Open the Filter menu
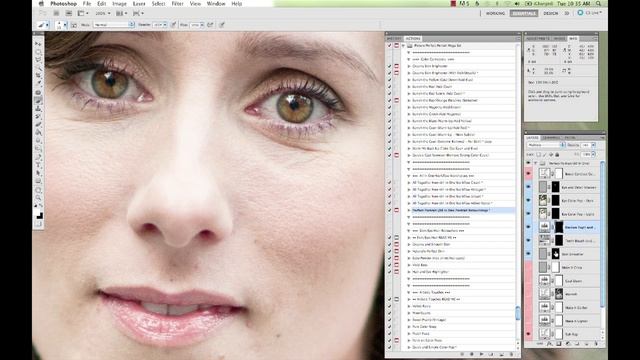This screenshot has height=360, width=640. pyautogui.click(x=177, y=4)
